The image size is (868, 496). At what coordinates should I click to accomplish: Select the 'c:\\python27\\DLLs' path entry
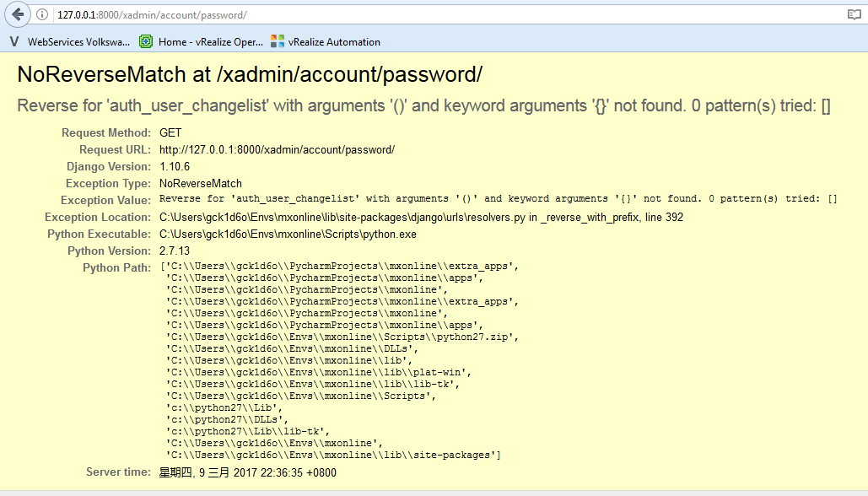(228, 419)
